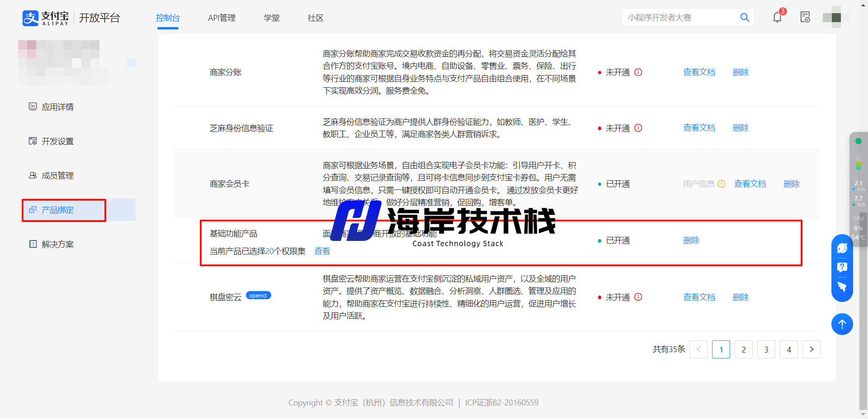Click 查看文档 for 棋盘密云
Viewport: 868px width, 419px height.
coord(699,297)
